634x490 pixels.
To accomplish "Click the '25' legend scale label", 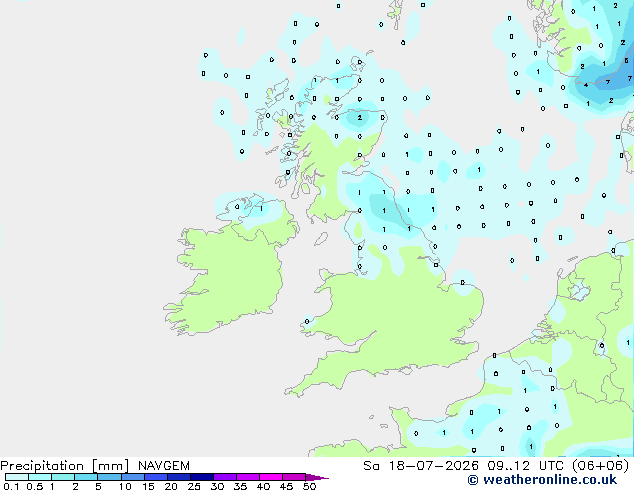I will pos(194,486).
